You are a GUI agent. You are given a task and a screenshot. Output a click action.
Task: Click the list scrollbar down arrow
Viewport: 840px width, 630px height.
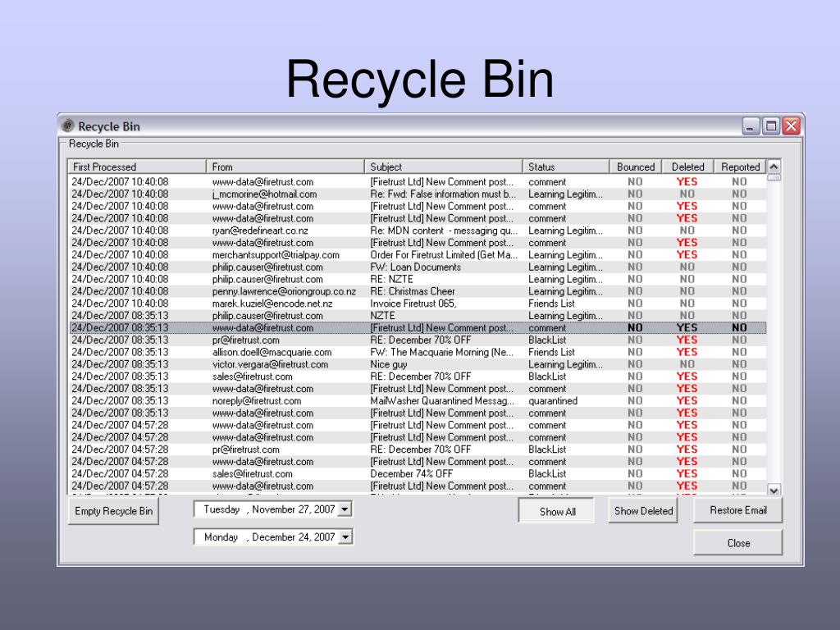point(774,489)
